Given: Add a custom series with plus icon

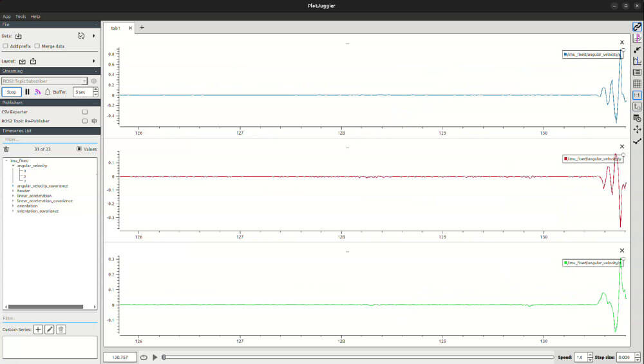Looking at the screenshot, I should (38, 329).
